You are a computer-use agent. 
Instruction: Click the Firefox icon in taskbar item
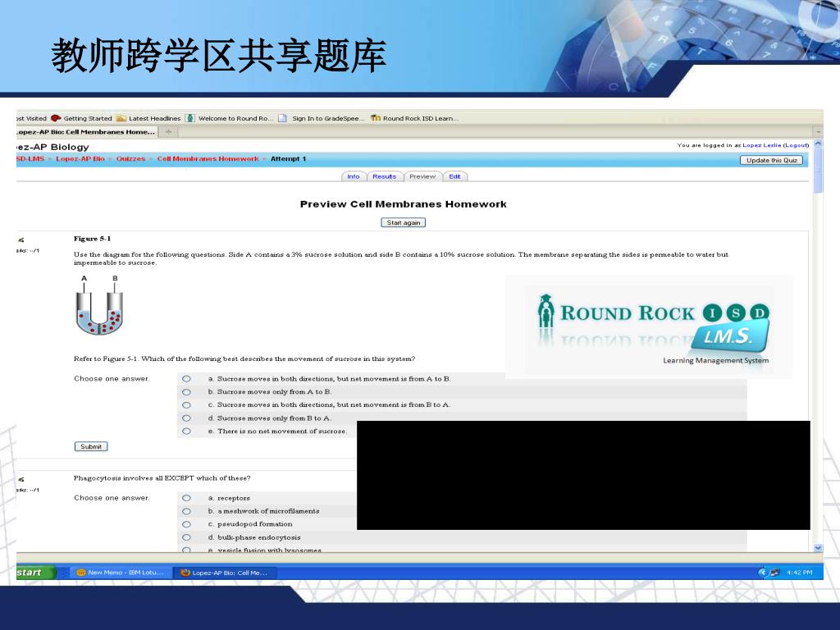pos(185,573)
